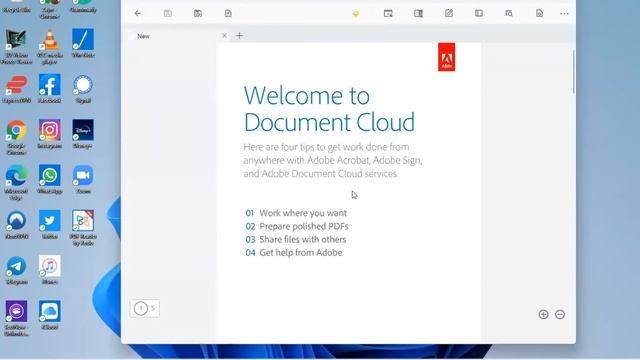Click the vertical scrollbar of the document
This screenshot has height=360, width=640.
(x=573, y=71)
